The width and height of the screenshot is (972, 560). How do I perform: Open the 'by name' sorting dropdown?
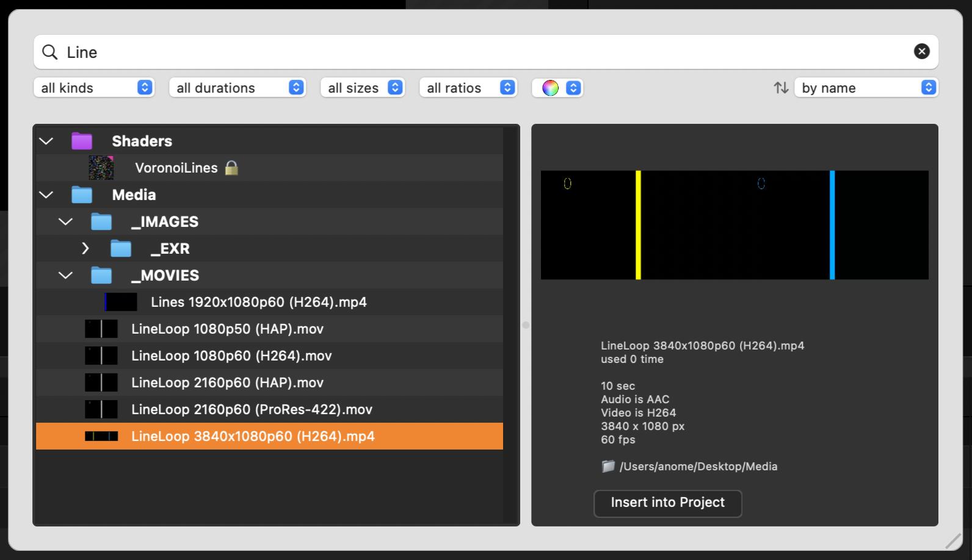(866, 88)
